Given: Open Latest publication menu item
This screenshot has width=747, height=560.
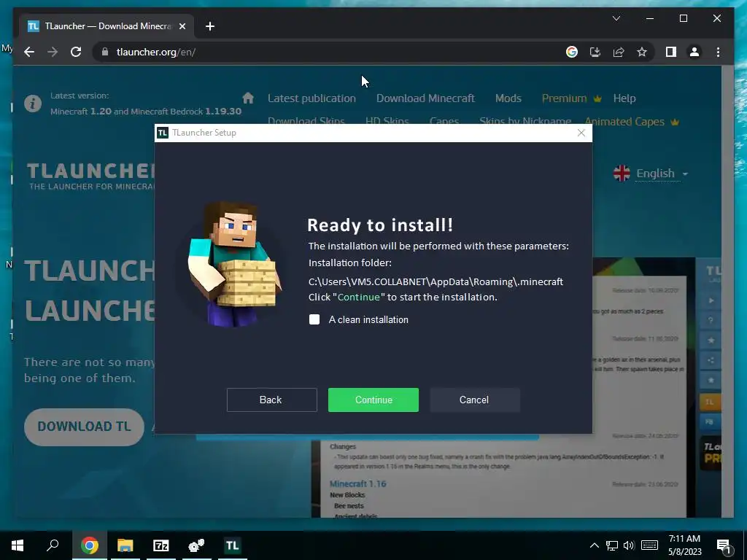Looking at the screenshot, I should 311,98.
